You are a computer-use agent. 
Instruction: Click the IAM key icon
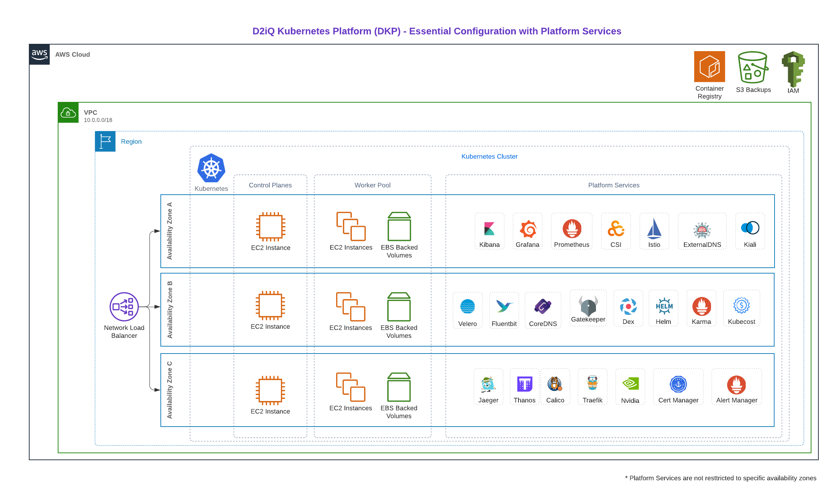pos(793,69)
